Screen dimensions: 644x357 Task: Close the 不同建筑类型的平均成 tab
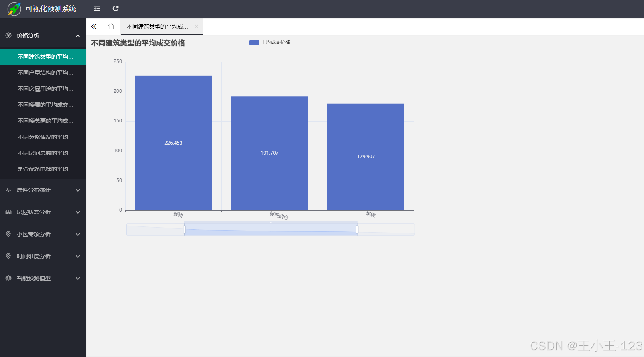(197, 27)
